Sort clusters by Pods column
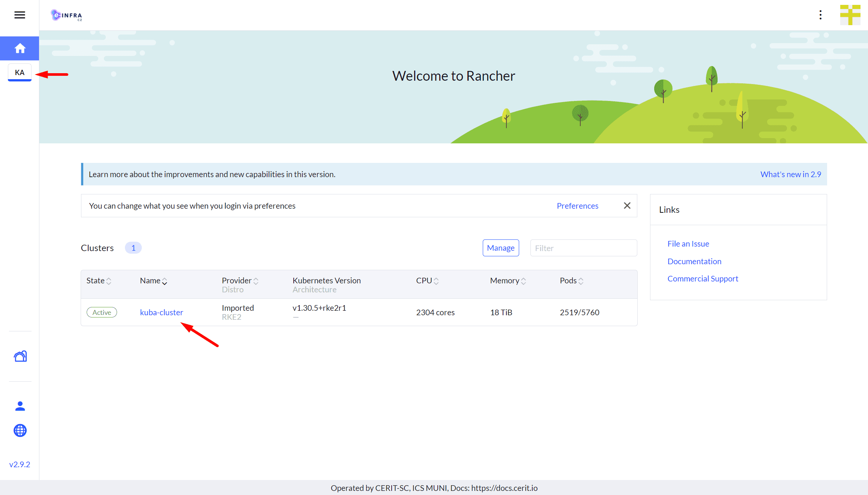 click(x=571, y=281)
